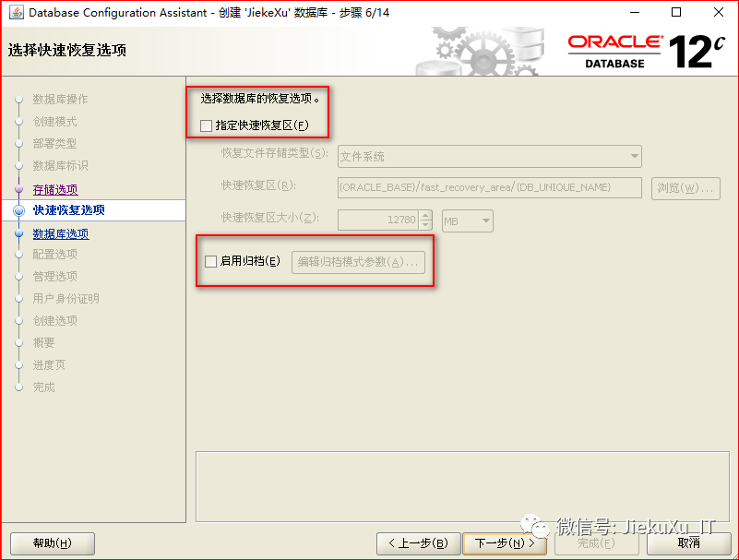Viewport: 739px width, 560px height.
Task: Enable the 指定快速恢复区 checkbox
Action: [206, 125]
